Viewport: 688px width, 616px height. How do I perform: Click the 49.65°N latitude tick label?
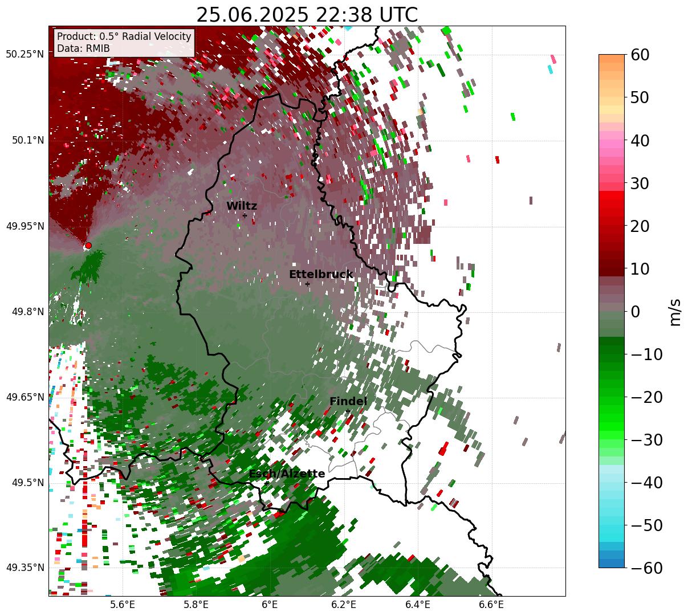(25, 397)
